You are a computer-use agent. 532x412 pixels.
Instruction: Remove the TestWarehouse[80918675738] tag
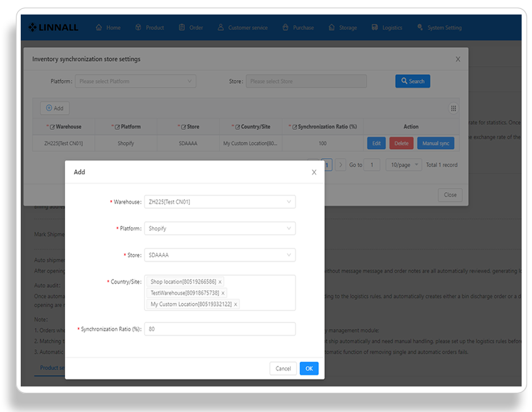click(223, 293)
